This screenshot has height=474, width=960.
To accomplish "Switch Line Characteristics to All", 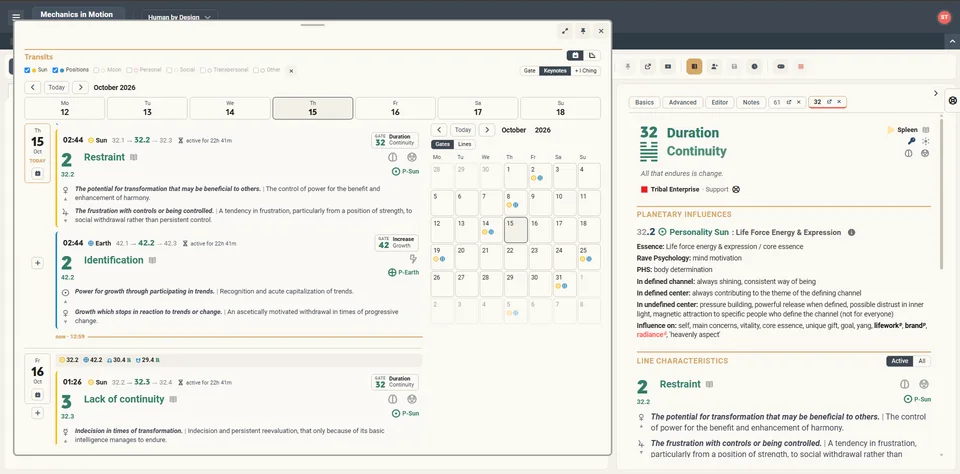I will click(921, 361).
